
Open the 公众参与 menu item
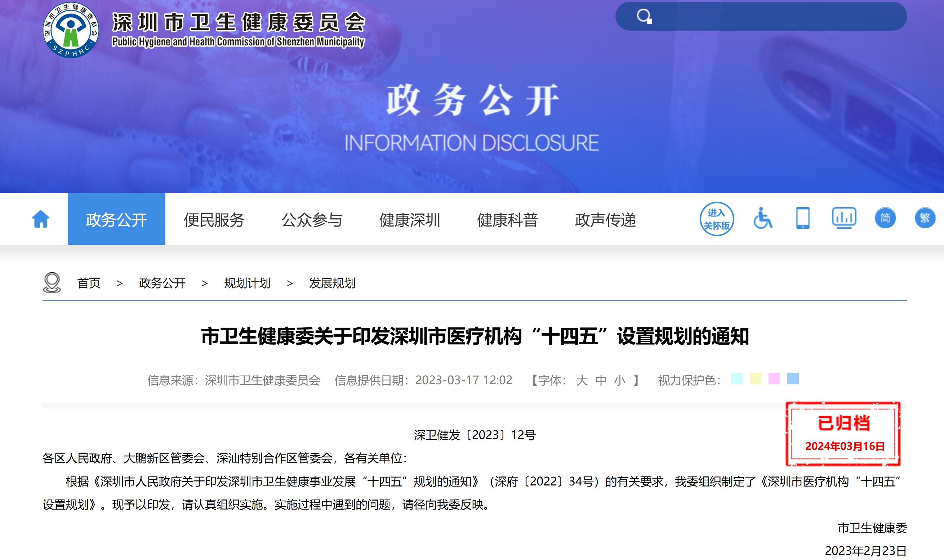[312, 220]
